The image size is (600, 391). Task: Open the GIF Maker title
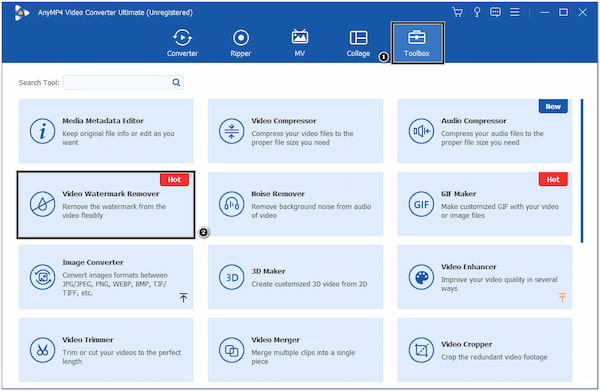(458, 194)
